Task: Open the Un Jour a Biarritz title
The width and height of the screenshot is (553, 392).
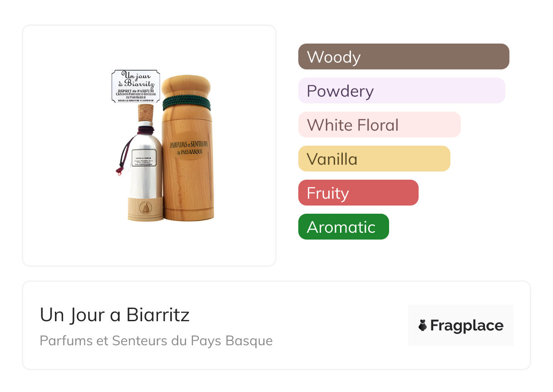Action: (114, 315)
